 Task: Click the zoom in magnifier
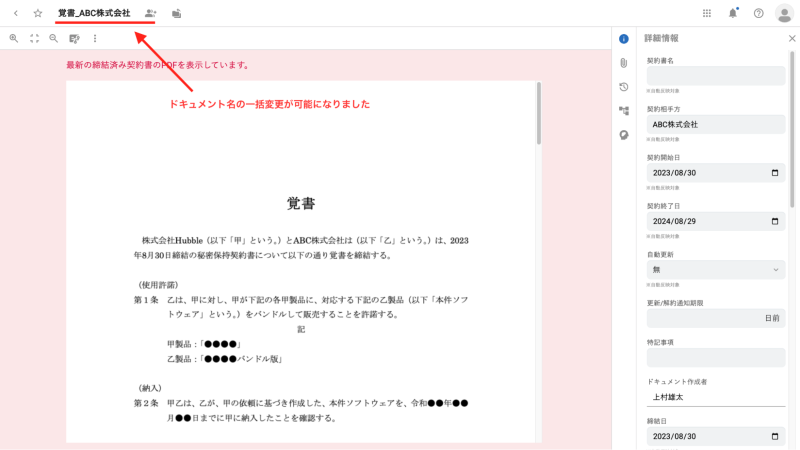(14, 38)
